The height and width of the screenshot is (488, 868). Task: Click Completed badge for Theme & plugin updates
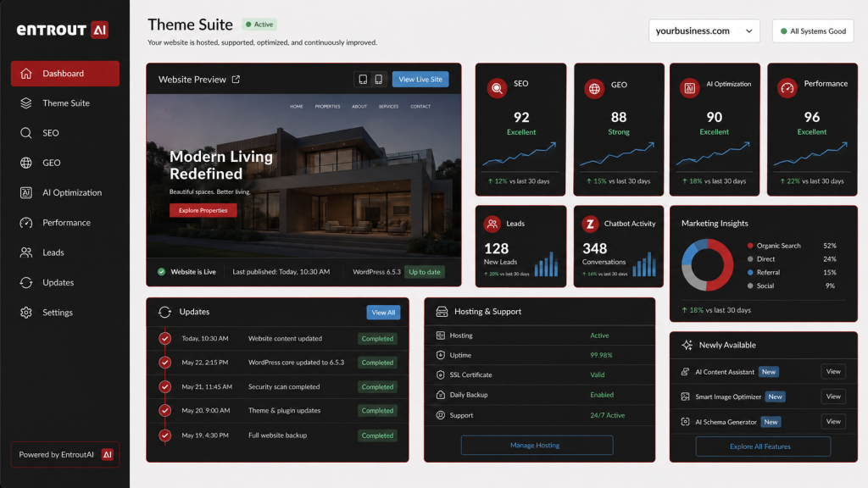(377, 411)
